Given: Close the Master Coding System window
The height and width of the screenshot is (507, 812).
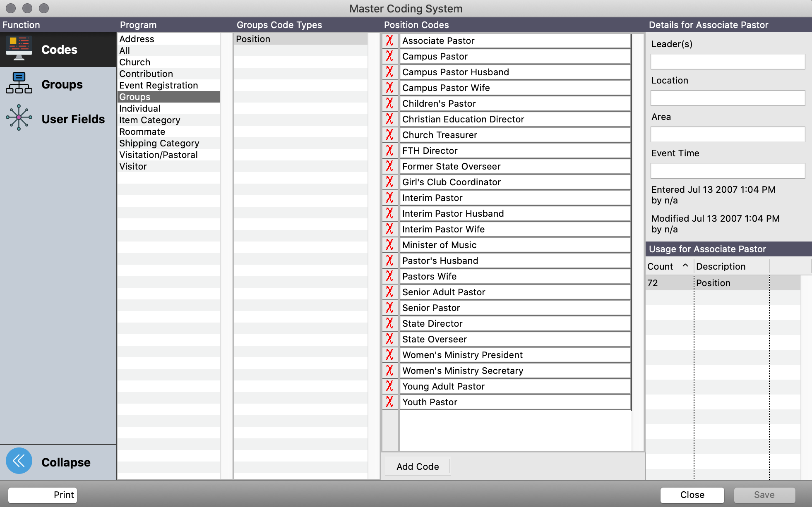Looking at the screenshot, I should click(x=692, y=495).
